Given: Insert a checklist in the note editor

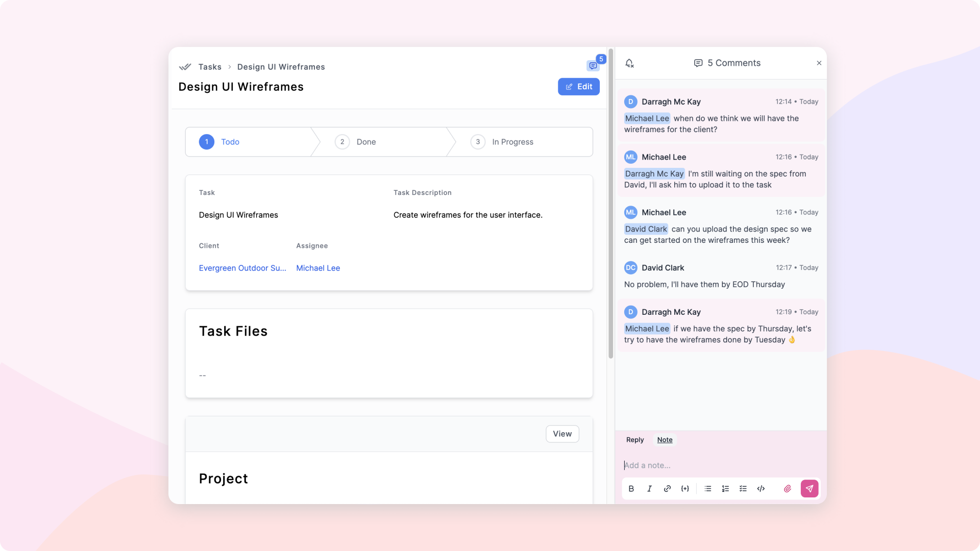Looking at the screenshot, I should 743,488.
